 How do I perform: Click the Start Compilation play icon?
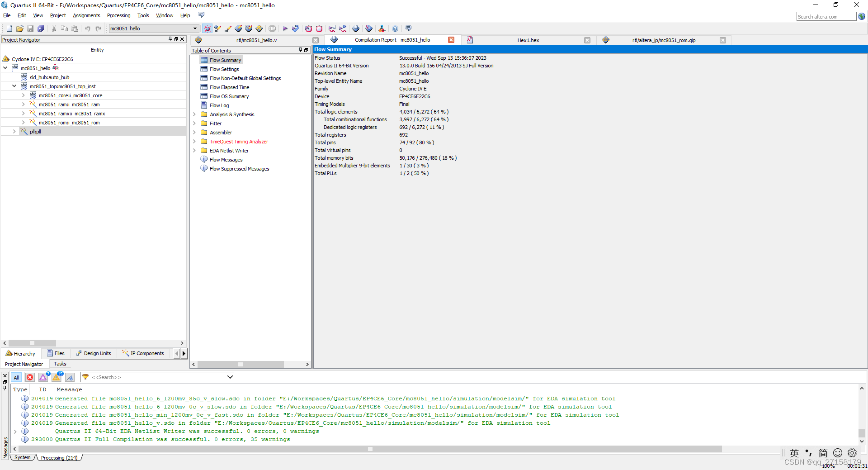[x=285, y=28]
